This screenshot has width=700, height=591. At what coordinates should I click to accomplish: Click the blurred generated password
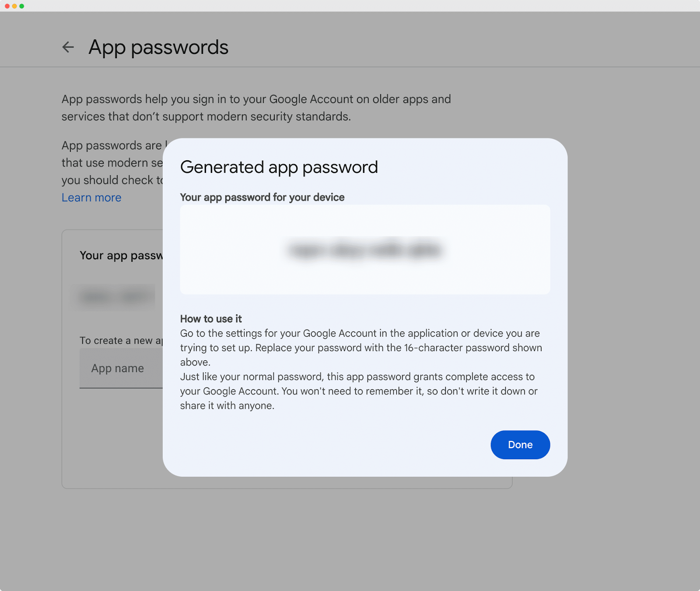click(365, 250)
